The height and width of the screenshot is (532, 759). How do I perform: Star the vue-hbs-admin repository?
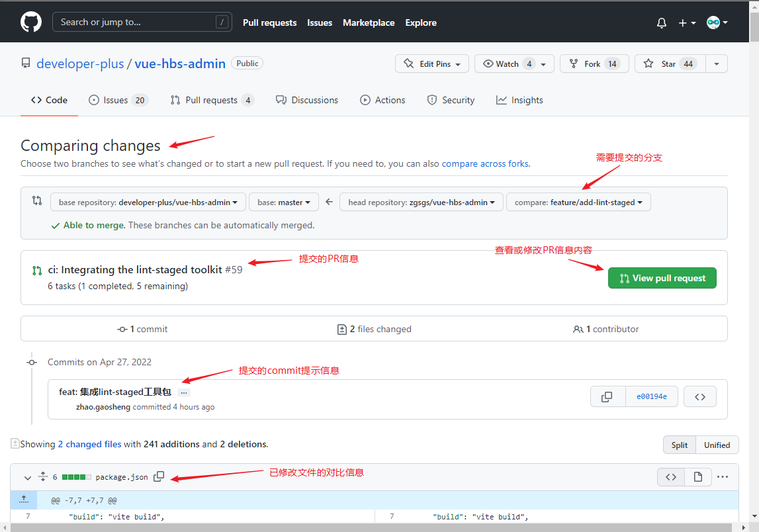pyautogui.click(x=670, y=64)
